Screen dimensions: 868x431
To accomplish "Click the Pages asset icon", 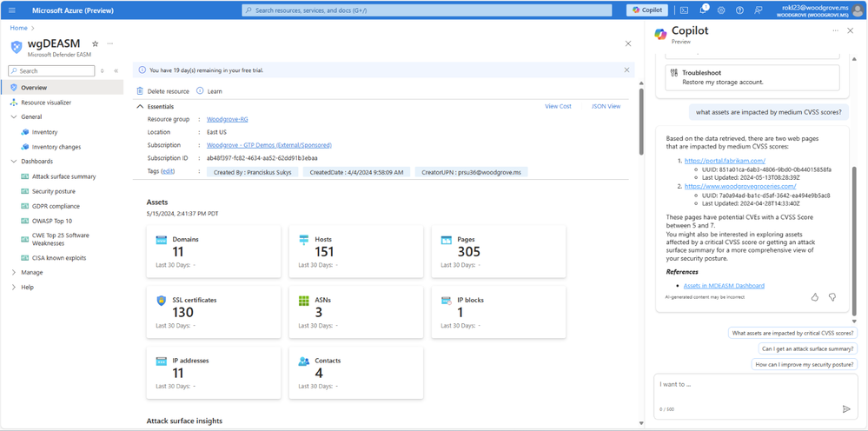I will 447,240.
